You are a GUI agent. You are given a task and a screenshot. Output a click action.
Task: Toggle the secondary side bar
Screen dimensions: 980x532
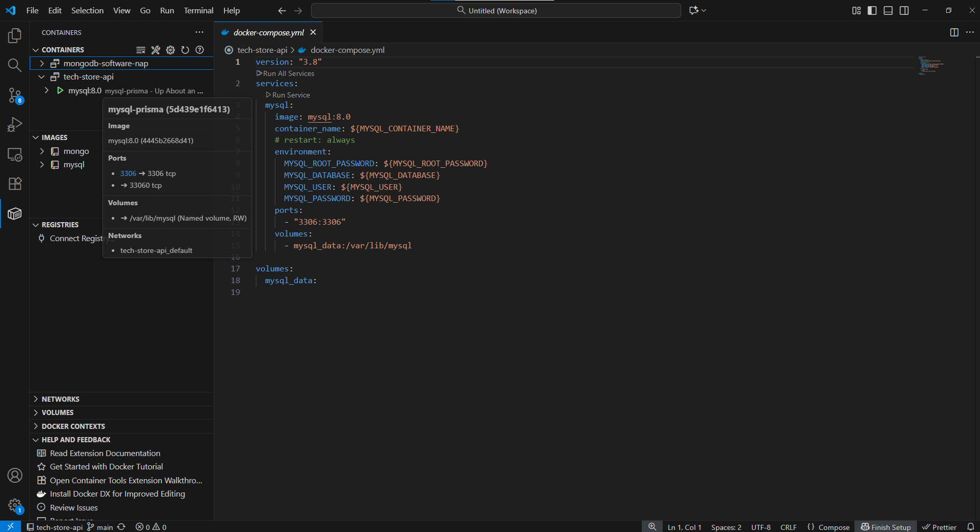(904, 10)
